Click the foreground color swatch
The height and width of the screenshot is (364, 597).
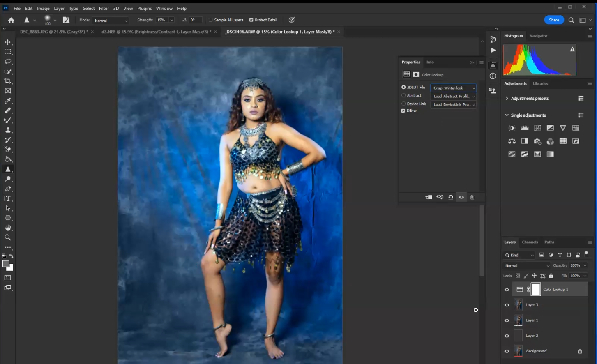pos(6,264)
